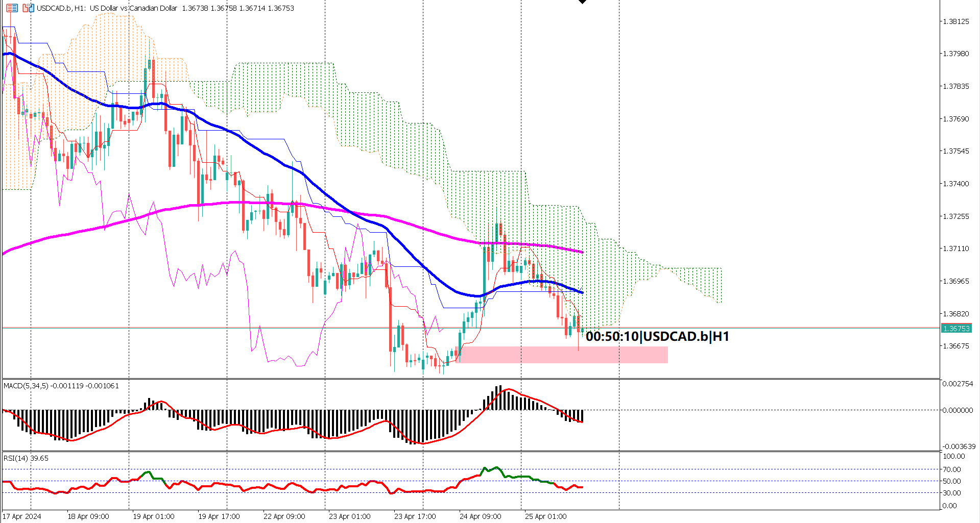Screen dimensions: 980x523
Task: Click the countdown label 00:50:10|USDCAD.b|H1
Action: pos(658,337)
